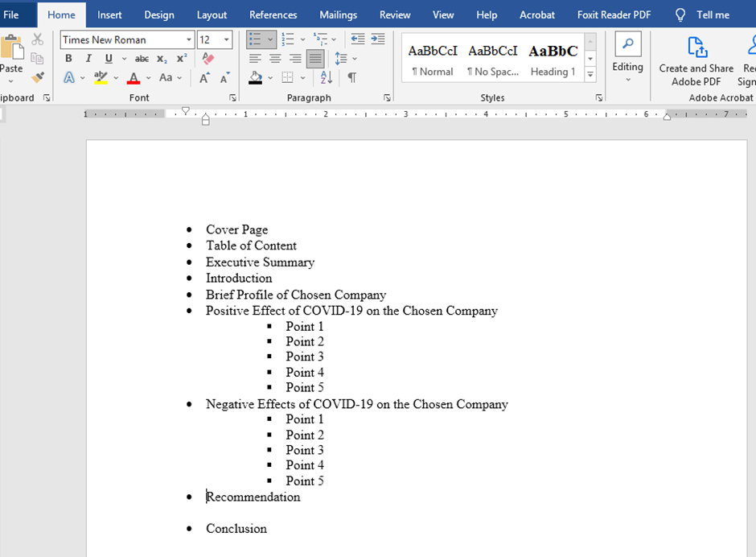Center the text
Image resolution: width=756 pixels, height=557 pixels.
coord(275,59)
